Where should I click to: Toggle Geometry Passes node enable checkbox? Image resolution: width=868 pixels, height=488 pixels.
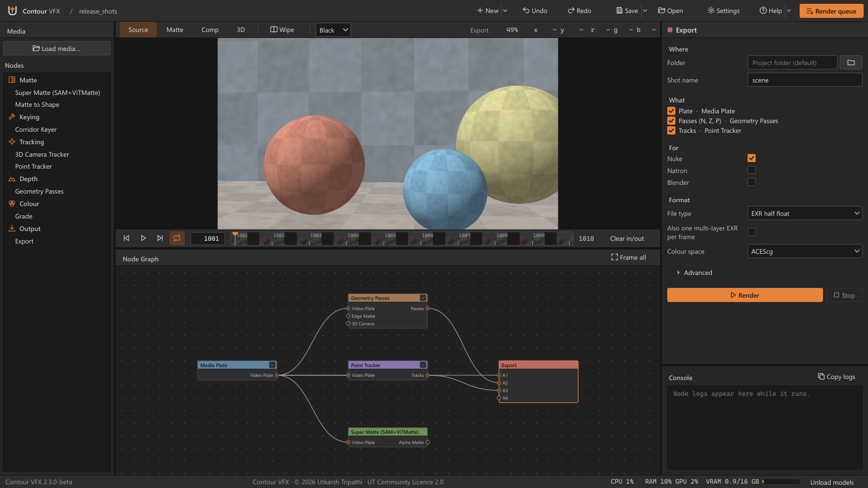pyautogui.click(x=423, y=298)
